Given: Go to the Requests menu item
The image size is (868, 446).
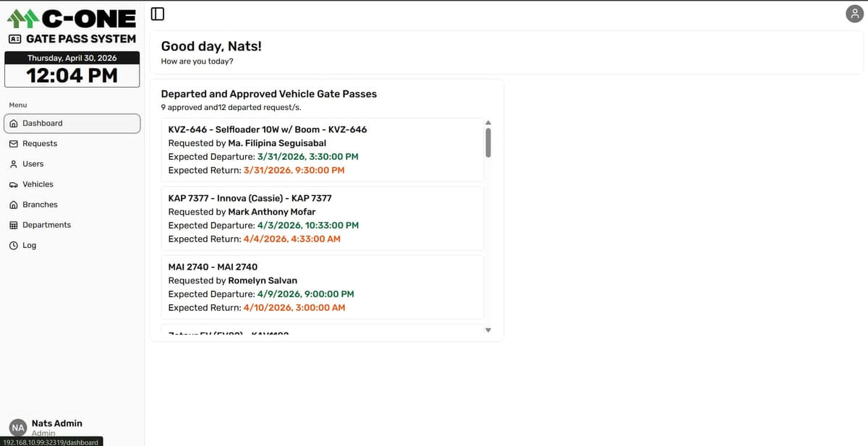Looking at the screenshot, I should click(72, 144).
